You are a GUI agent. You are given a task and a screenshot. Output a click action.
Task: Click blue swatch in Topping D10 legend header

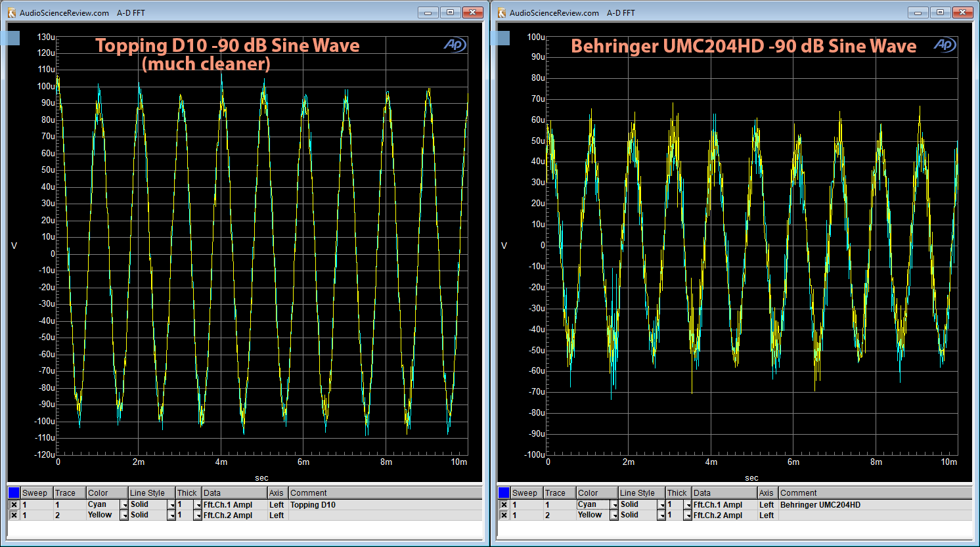tap(14, 492)
